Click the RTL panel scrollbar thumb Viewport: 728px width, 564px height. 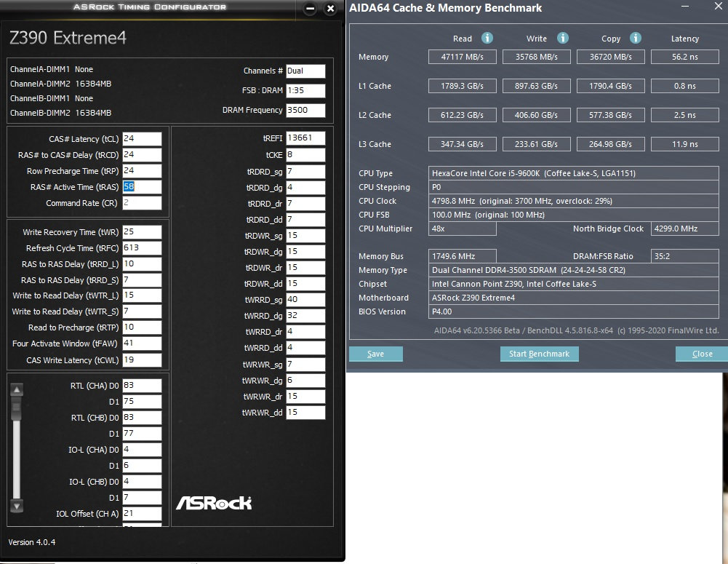point(17,408)
